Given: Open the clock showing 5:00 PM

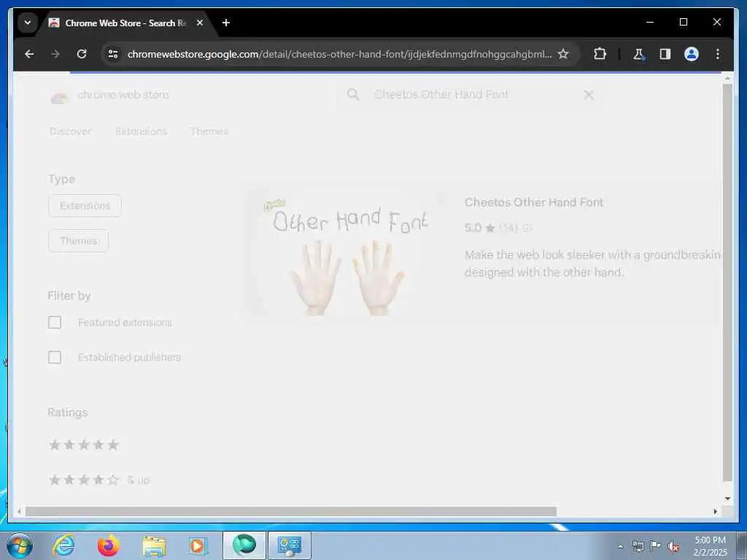Looking at the screenshot, I should click(x=710, y=546).
